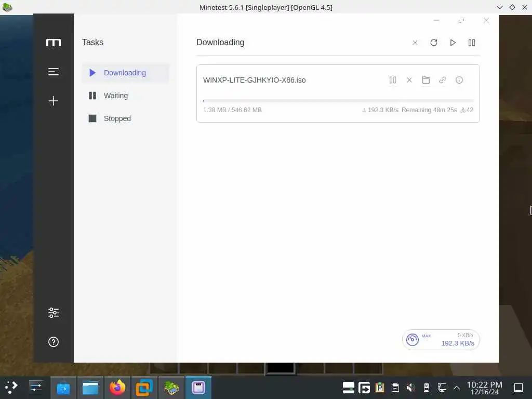This screenshot has height=399, width=532.
Task: Delete selected tasks from header toolbar
Action: 415,43
